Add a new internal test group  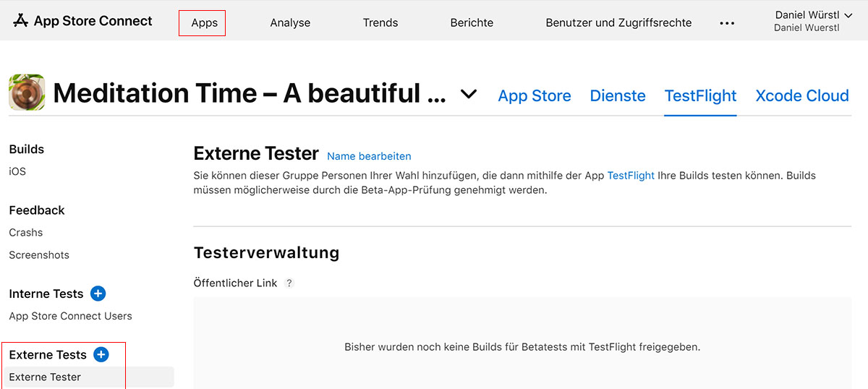(x=98, y=294)
